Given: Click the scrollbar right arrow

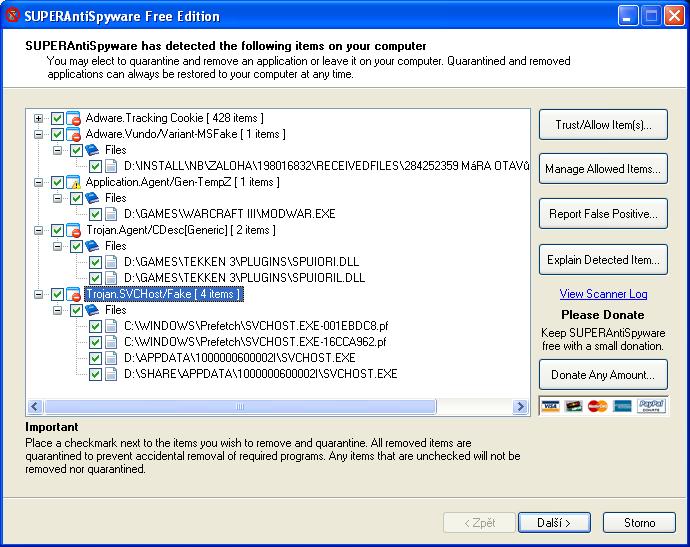Looking at the screenshot, I should click(521, 407).
